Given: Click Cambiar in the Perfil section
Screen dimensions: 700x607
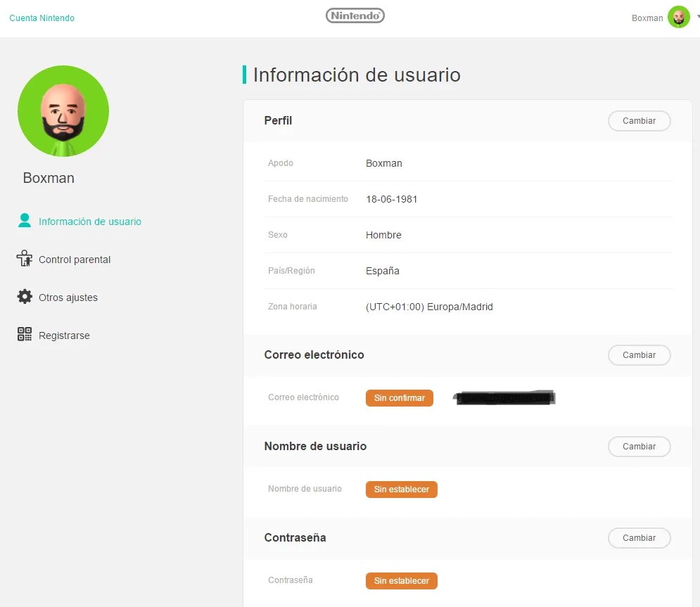Looking at the screenshot, I should point(638,120).
